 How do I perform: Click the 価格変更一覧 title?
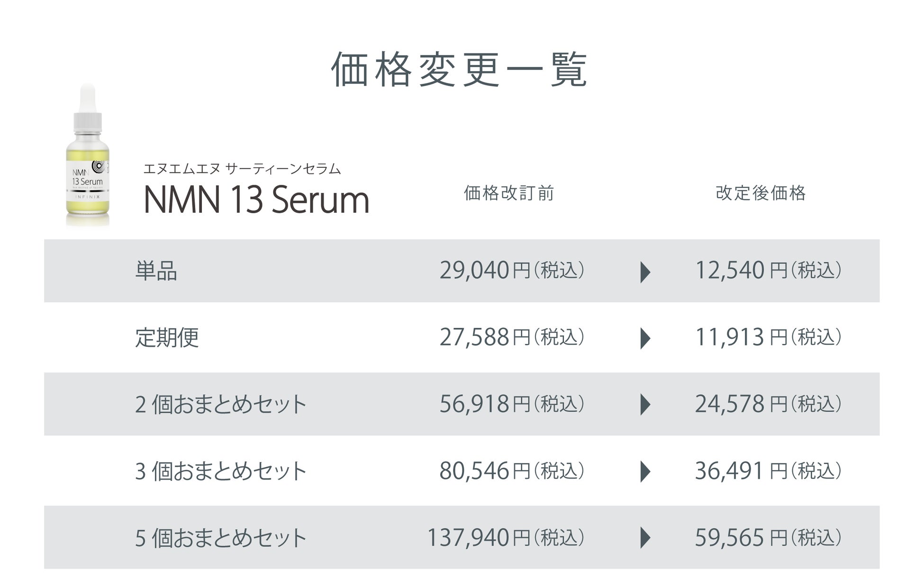click(x=459, y=70)
